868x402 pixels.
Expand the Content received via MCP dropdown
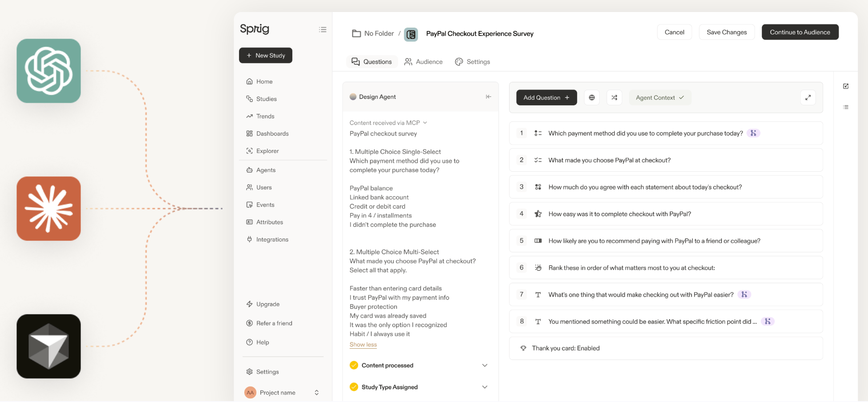coord(388,123)
